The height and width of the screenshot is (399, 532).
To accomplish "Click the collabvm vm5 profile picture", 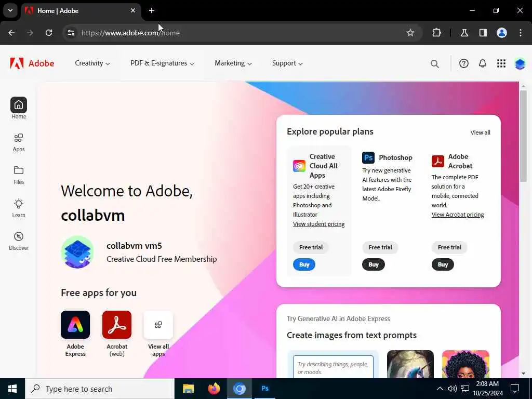I will point(77,252).
